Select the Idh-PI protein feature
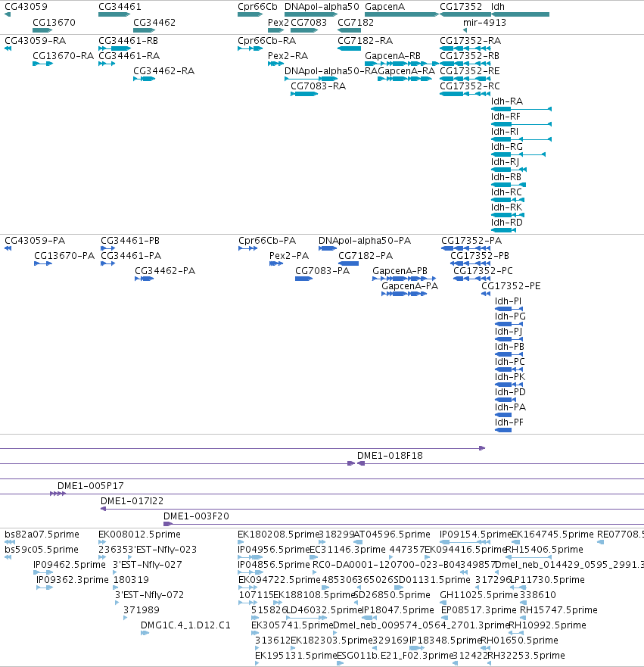 pos(509,309)
